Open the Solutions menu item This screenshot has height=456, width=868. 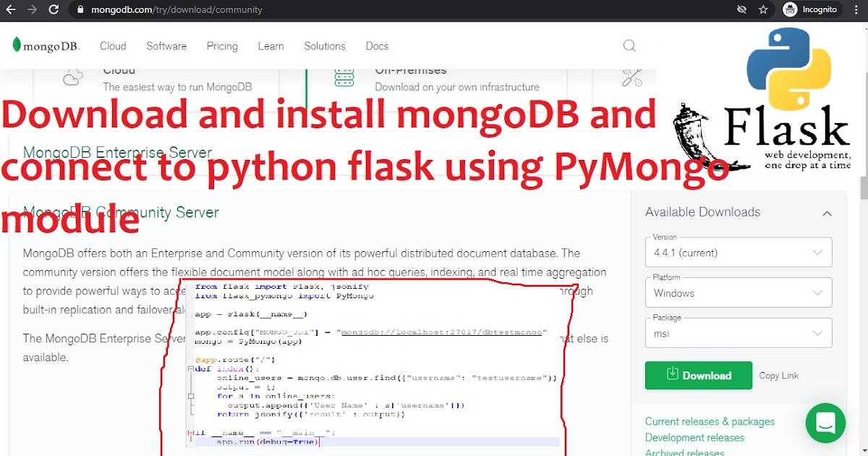(x=325, y=46)
